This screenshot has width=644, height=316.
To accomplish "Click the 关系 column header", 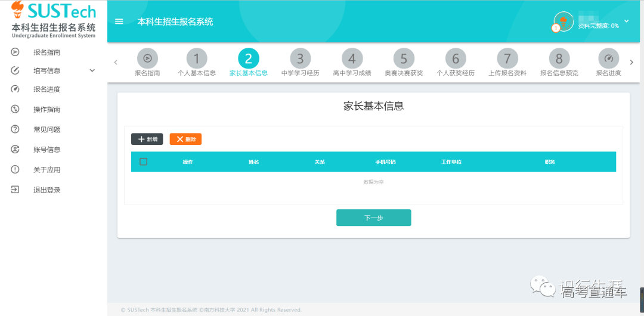I will (x=320, y=162).
